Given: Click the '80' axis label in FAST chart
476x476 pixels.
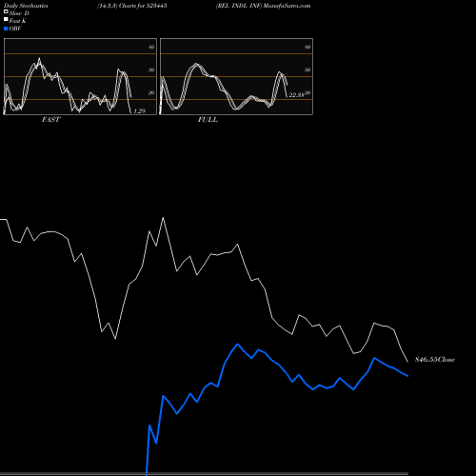Looking at the screenshot, I should click(151, 47).
